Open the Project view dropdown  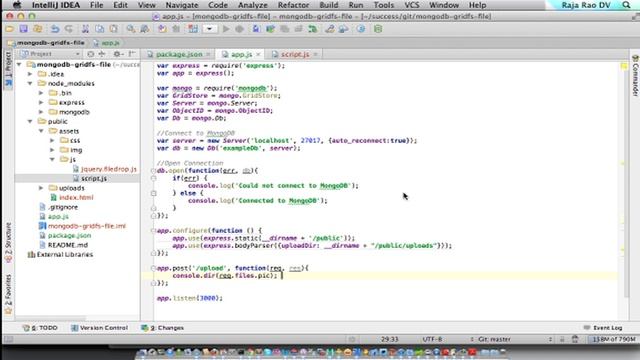tap(50, 54)
